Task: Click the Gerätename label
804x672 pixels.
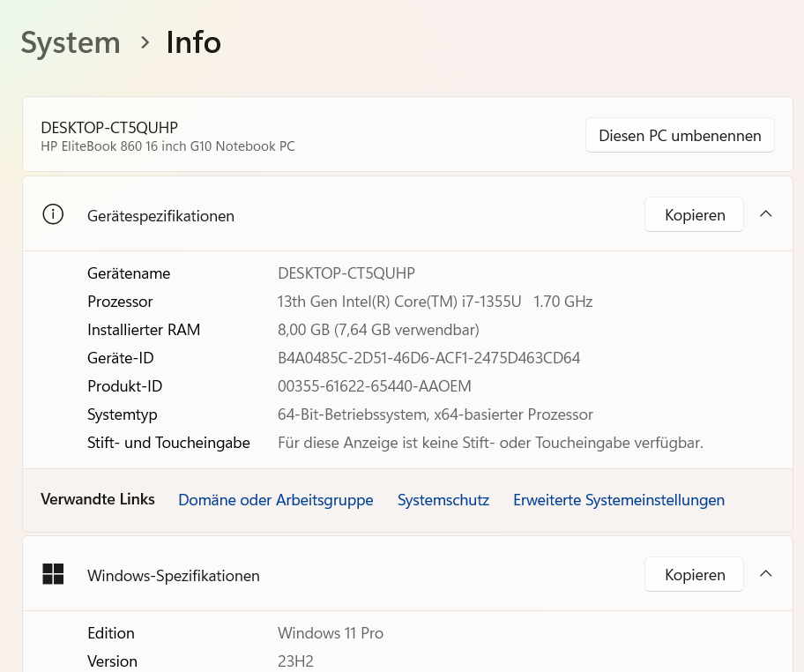Action: [x=129, y=273]
